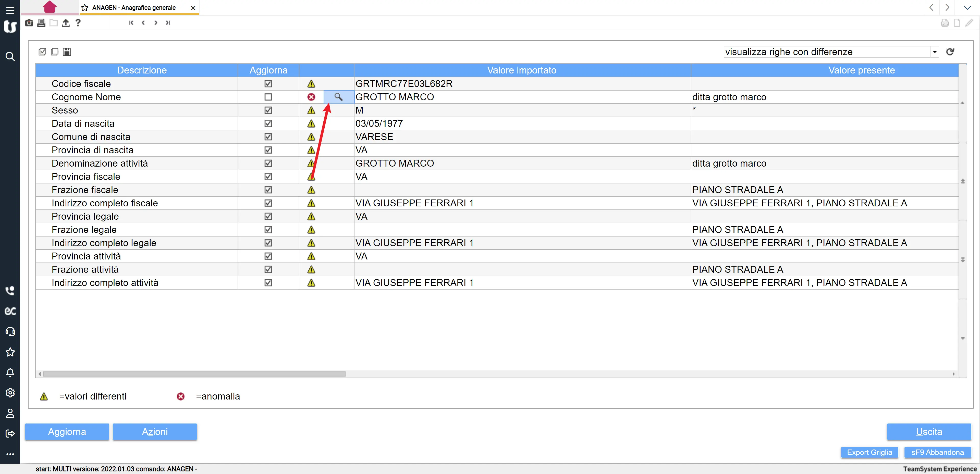980x474 pixels.
Task: Click the camera screenshot icon in toolbar
Action: point(29,23)
